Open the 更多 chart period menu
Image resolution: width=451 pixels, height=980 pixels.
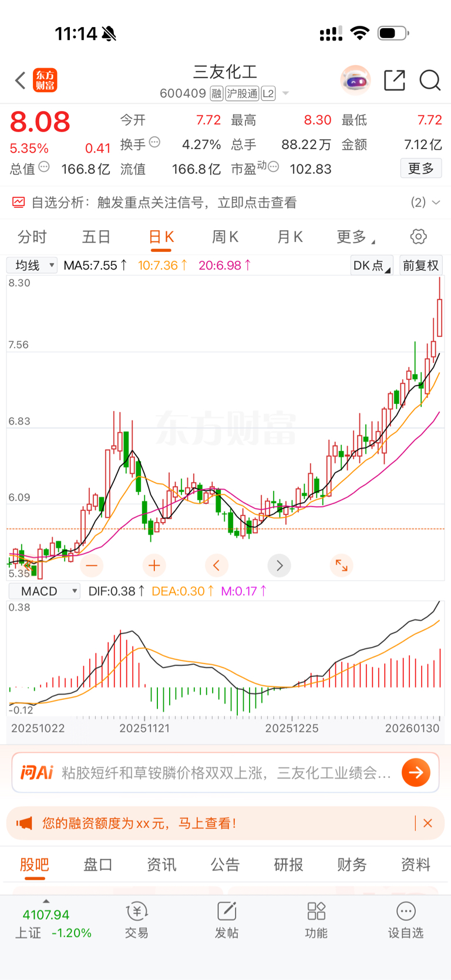click(x=355, y=237)
